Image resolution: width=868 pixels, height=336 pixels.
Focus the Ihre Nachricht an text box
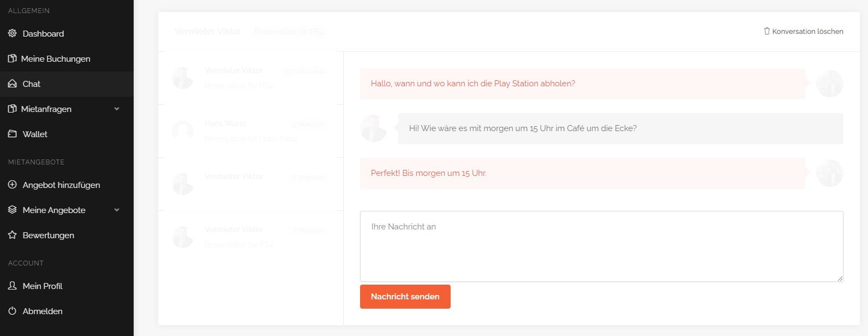click(601, 246)
